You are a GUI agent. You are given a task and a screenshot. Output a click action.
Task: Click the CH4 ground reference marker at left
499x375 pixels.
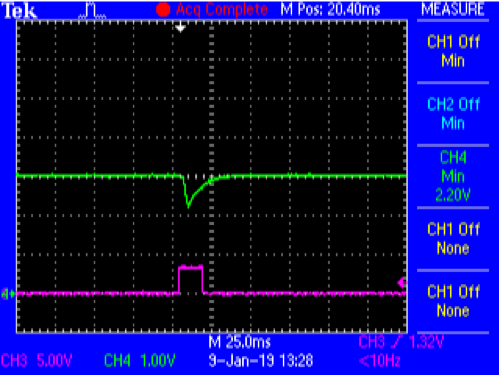(x=8, y=294)
